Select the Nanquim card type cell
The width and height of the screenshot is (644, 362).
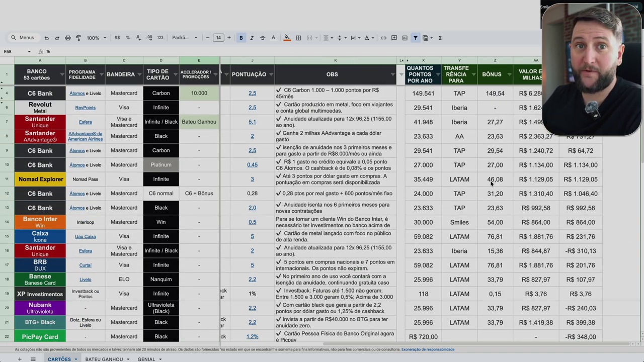(x=161, y=280)
